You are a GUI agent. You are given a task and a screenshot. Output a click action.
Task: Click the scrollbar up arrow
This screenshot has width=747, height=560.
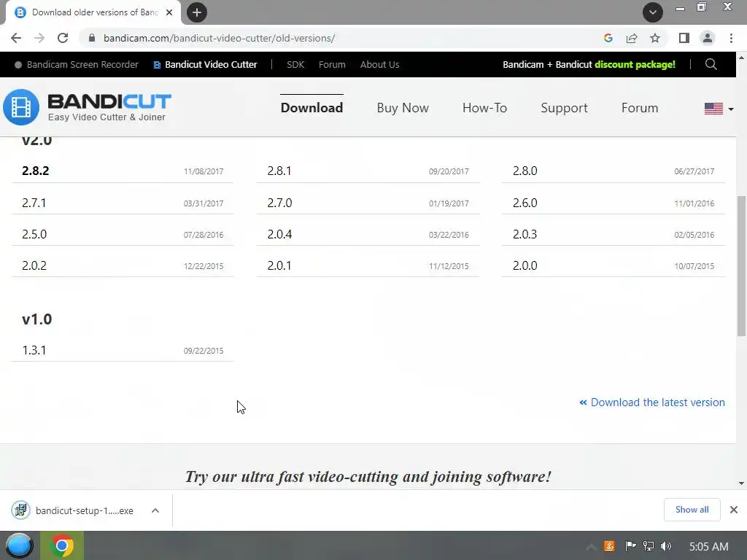click(741, 58)
